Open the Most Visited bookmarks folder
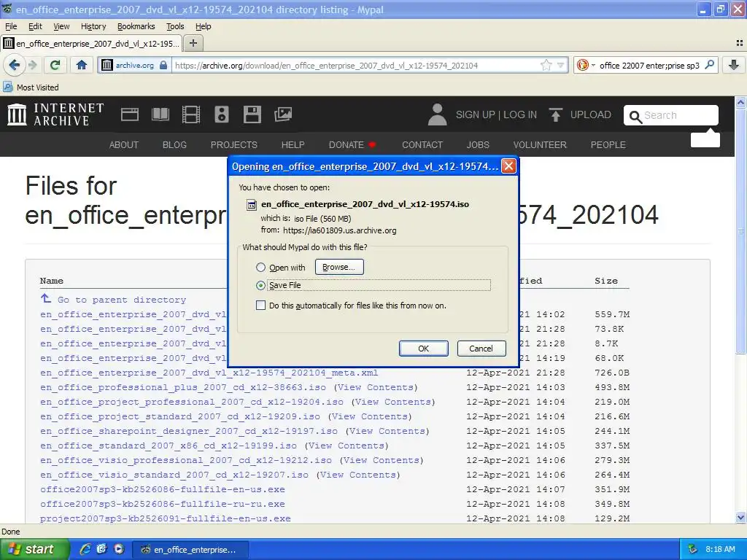Image resolution: width=747 pixels, height=560 pixels. 31,87
